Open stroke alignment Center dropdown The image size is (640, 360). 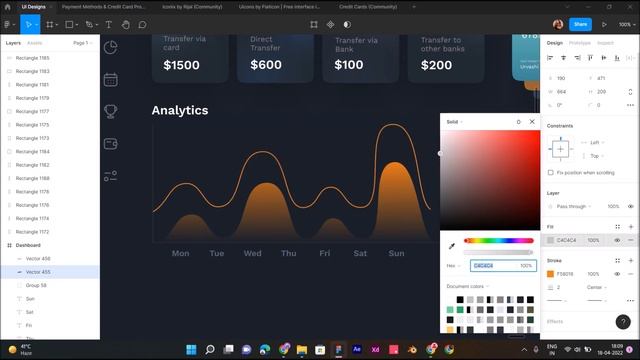click(596, 287)
